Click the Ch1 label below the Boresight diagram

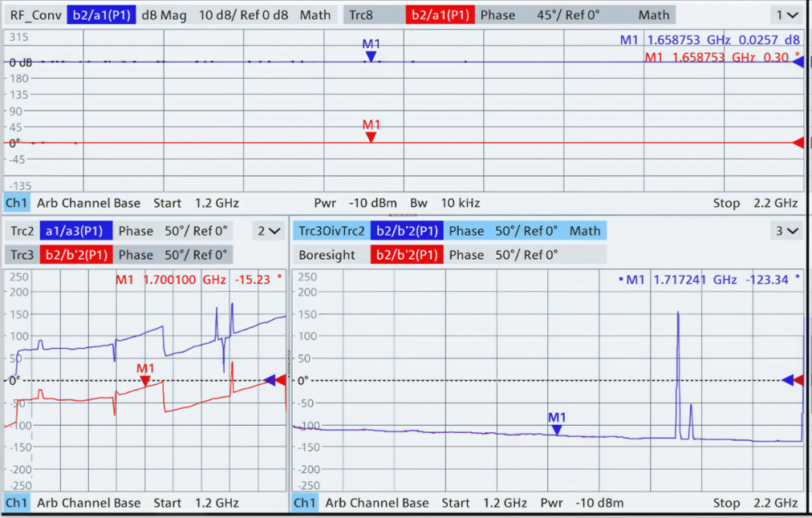[304, 503]
